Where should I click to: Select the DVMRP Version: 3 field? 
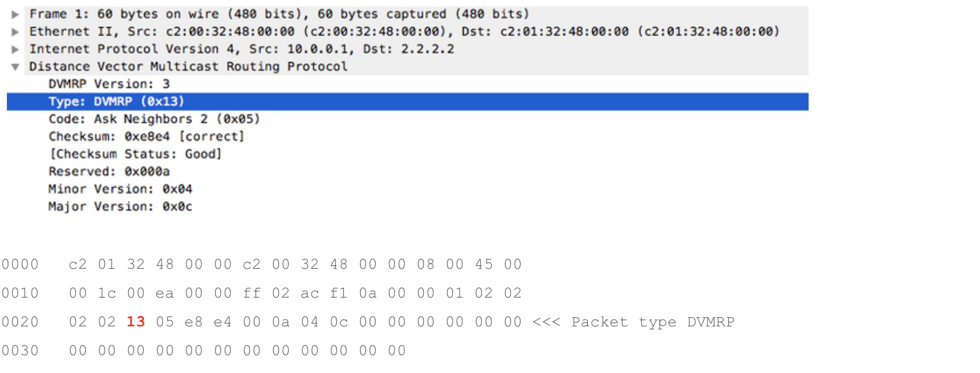[x=109, y=84]
